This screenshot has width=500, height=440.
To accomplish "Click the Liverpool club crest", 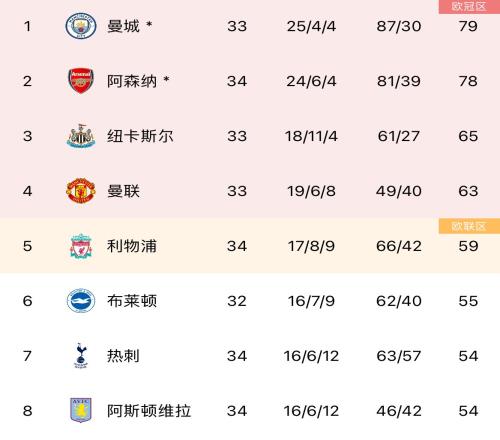I will (81, 246).
